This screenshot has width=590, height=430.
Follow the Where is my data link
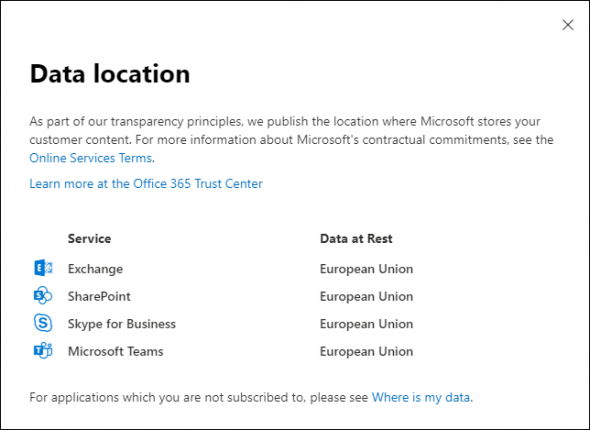(x=421, y=397)
